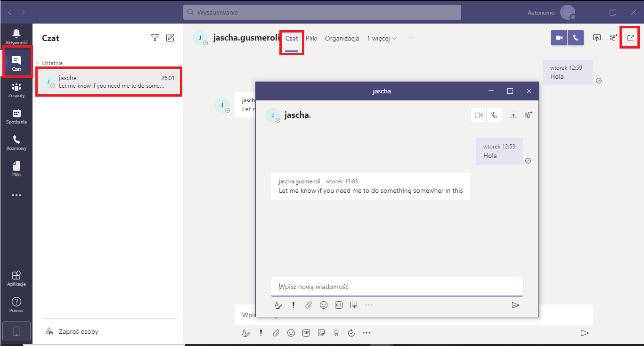This screenshot has width=644, height=346.
Task: Go to Spotkania calendar view
Action: pyautogui.click(x=16, y=116)
